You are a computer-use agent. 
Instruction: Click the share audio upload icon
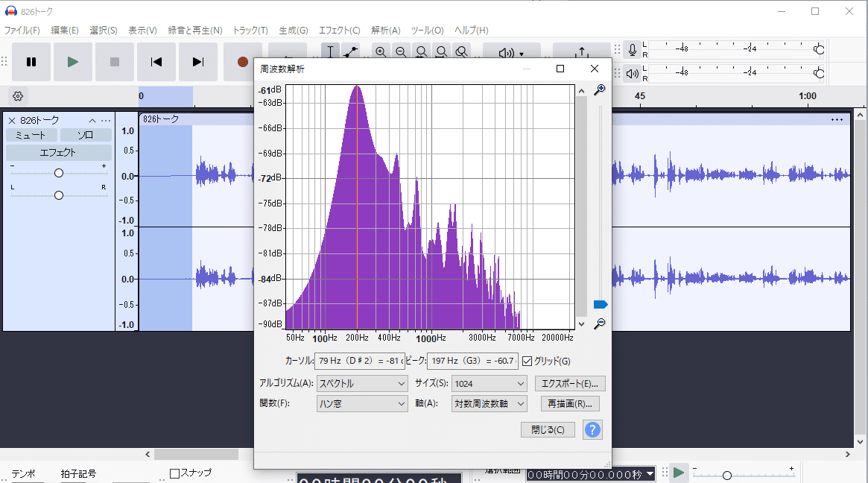[582, 52]
